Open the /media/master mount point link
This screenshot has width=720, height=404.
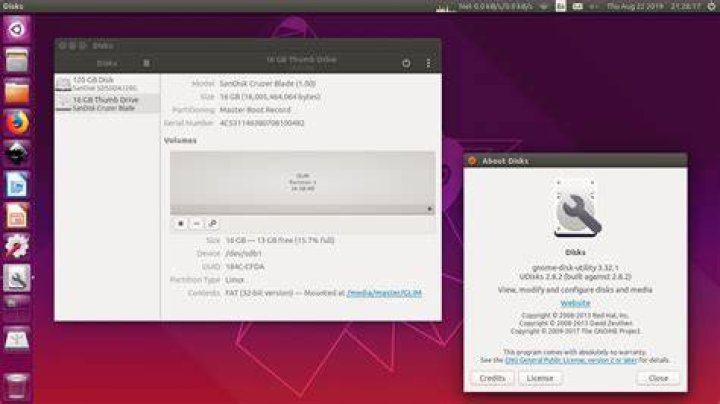(x=384, y=293)
